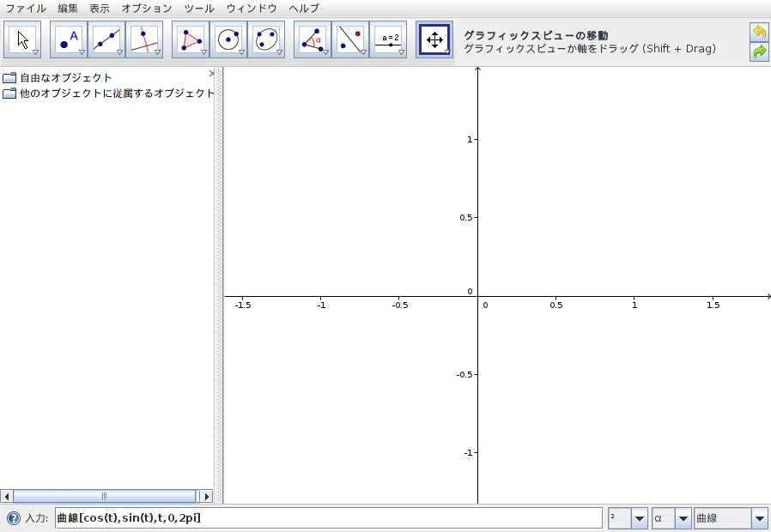Click the y-axis label -0.5
The image size is (771, 532).
pos(464,374)
